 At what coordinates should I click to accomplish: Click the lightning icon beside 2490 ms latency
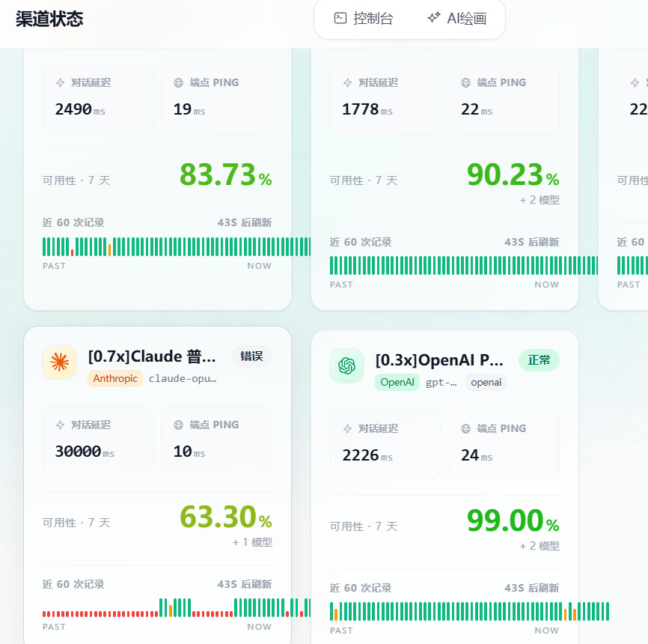61,82
